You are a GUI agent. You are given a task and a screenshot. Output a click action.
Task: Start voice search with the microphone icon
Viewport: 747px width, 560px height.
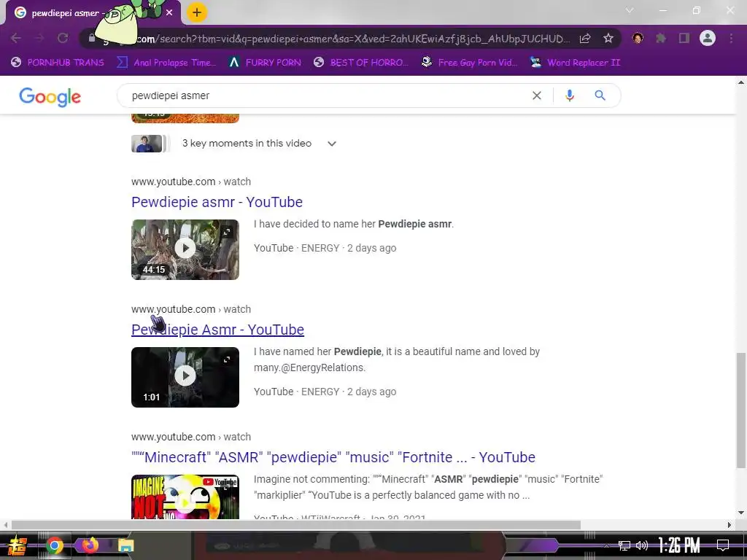(x=569, y=96)
